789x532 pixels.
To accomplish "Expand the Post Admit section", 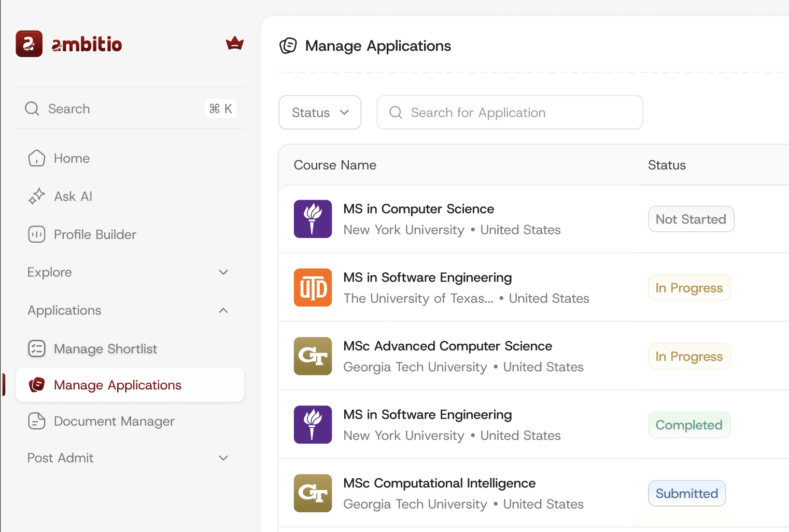I will coord(223,458).
